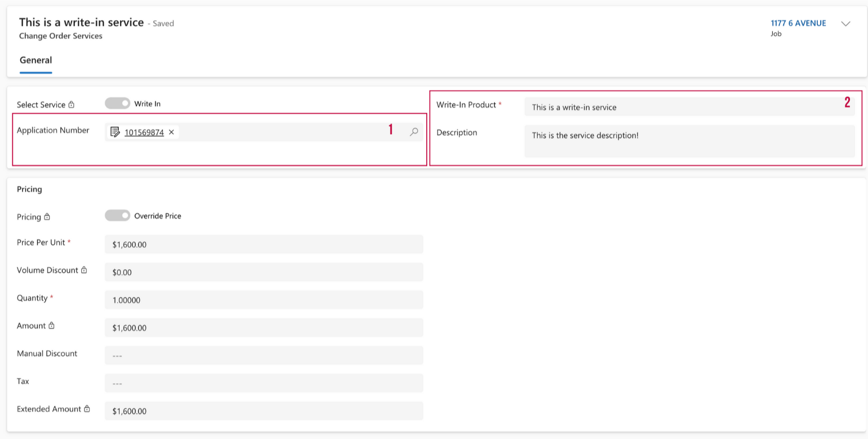
Task: Select the Price Per Unit field
Action: (263, 245)
